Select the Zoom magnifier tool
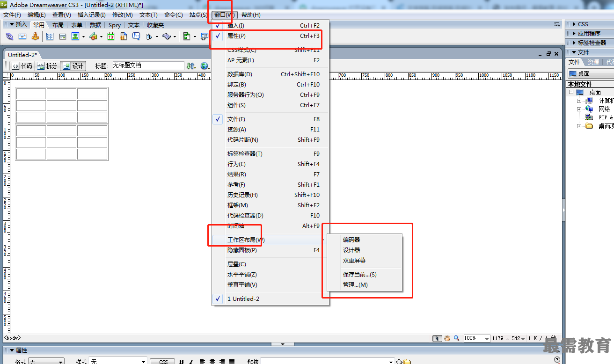 pyautogui.click(x=456, y=338)
